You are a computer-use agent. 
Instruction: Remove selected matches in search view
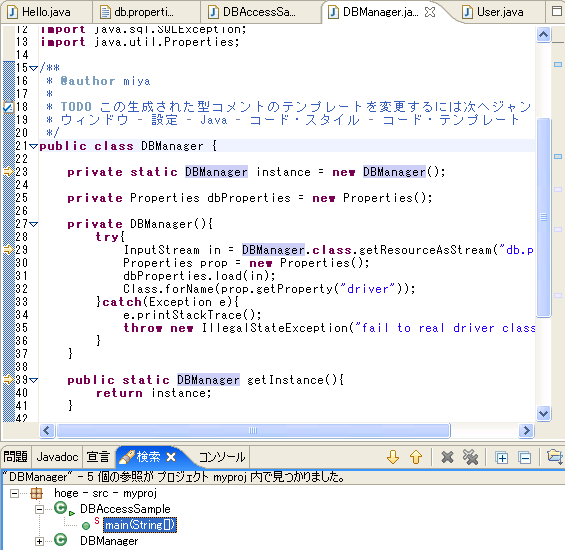tap(447, 457)
